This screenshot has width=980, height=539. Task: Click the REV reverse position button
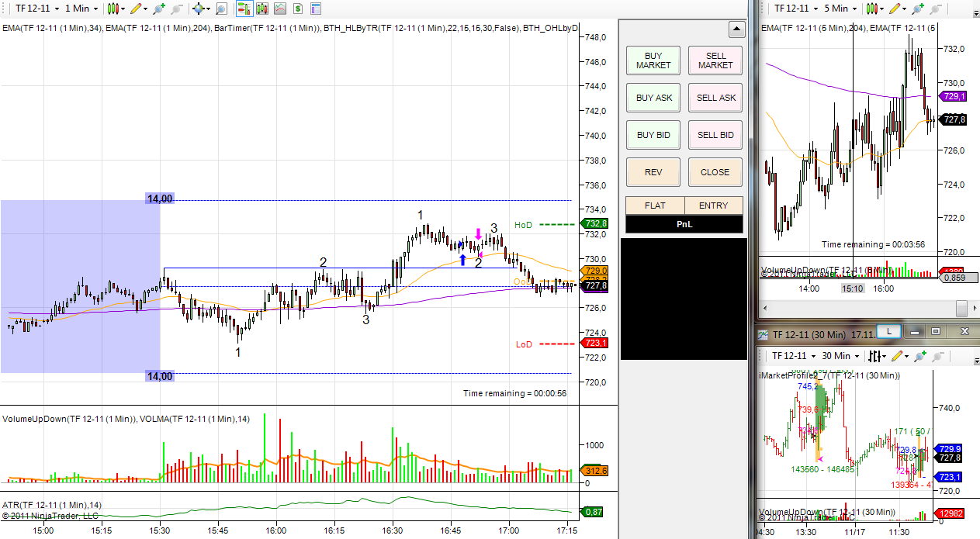pos(654,172)
